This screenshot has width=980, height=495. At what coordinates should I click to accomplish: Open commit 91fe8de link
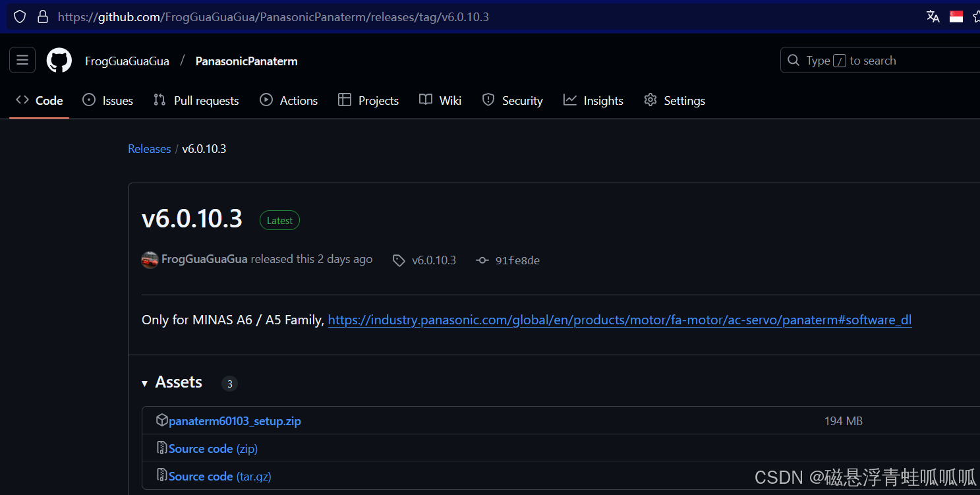(517, 260)
